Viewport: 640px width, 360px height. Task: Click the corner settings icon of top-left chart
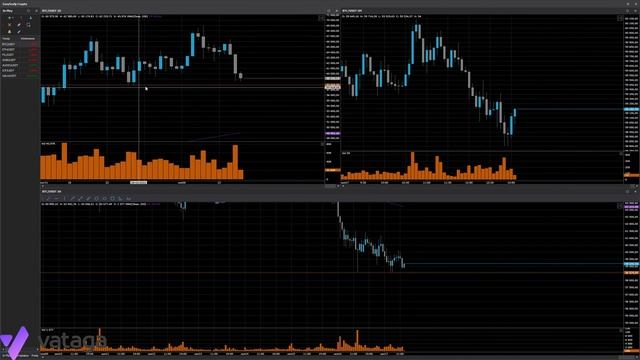[321, 18]
